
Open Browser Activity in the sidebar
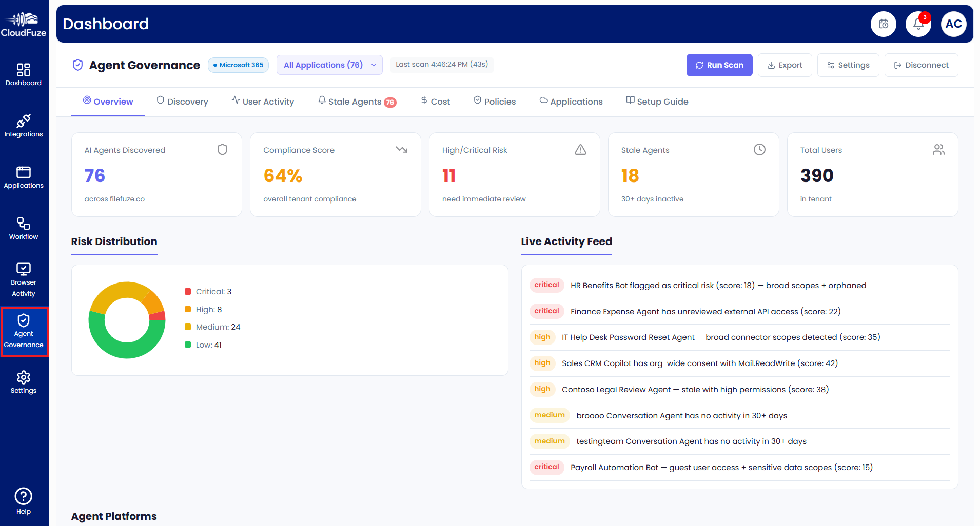coord(24,280)
